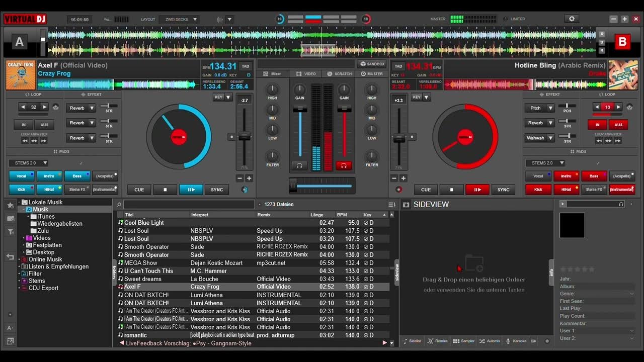Toggle deck A HiHat stem pad

coord(49,190)
